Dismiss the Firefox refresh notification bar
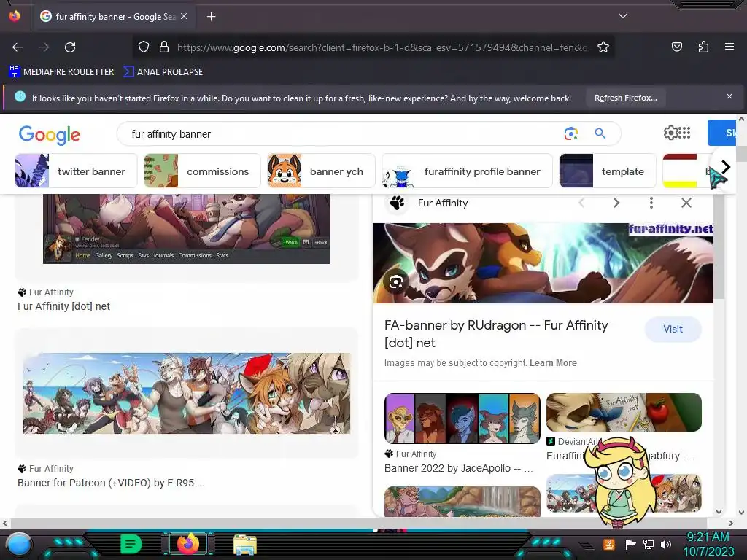The height and width of the screenshot is (560, 747). tap(729, 97)
